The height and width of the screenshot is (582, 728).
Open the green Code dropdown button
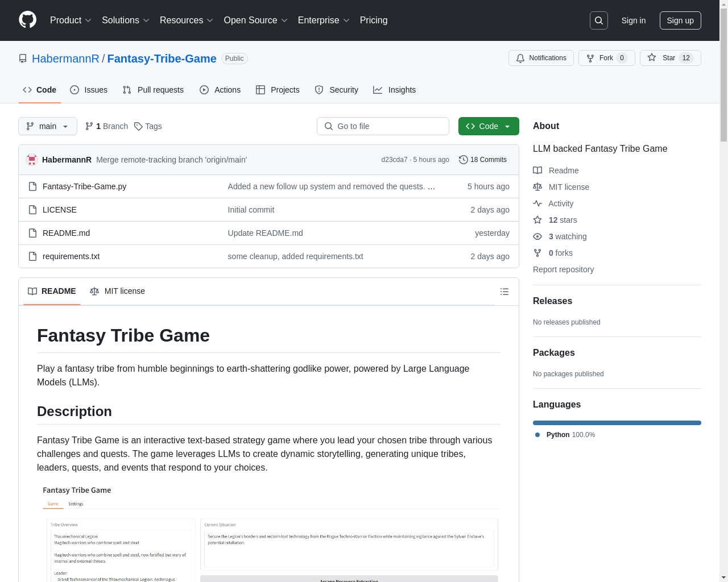(489, 126)
